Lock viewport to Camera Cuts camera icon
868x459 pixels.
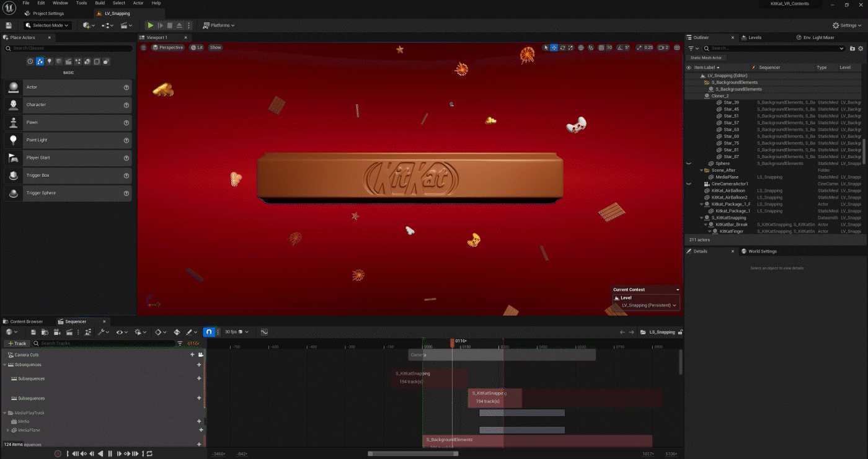click(200, 355)
